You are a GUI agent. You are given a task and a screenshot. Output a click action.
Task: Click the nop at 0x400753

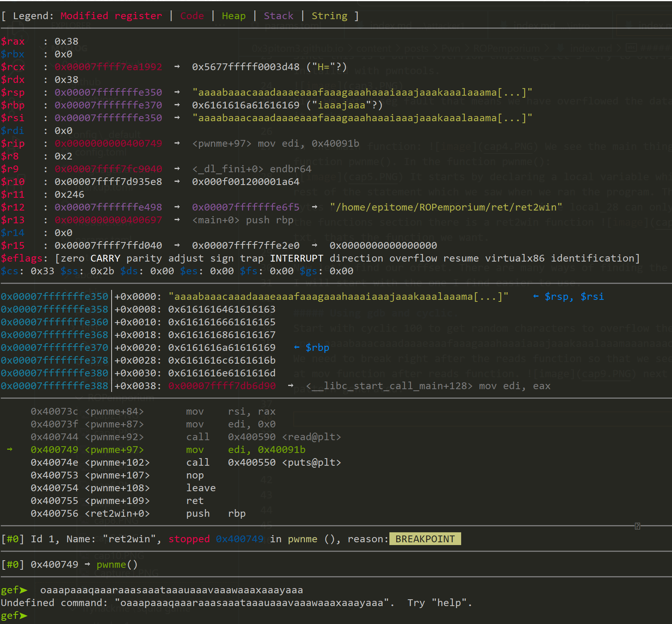(x=117, y=475)
